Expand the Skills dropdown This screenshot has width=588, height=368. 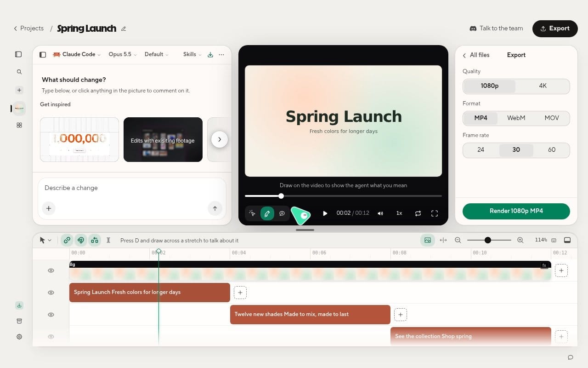click(192, 54)
